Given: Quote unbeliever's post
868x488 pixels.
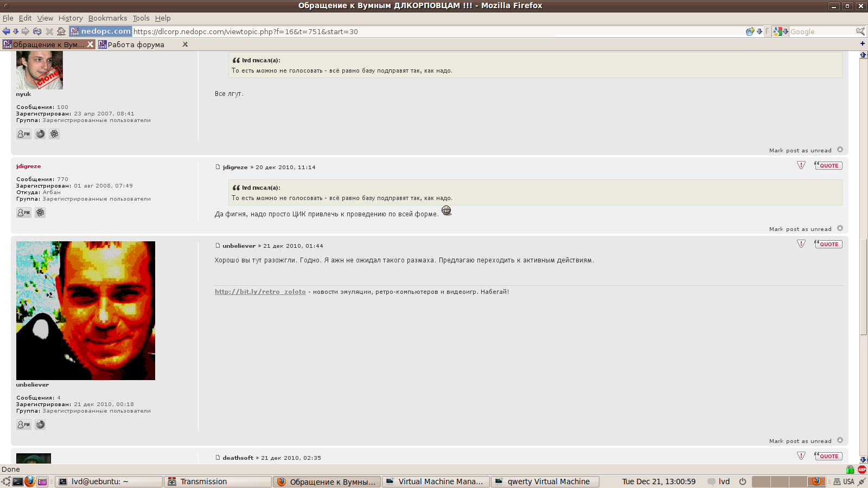Looking at the screenshot, I should click(828, 244).
